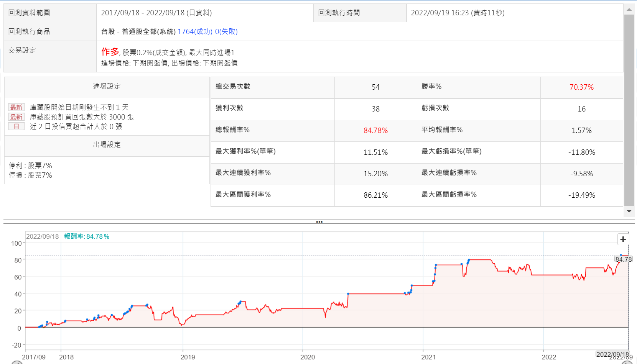Click the plus button on the chart
637x364 pixels.
[x=623, y=239]
